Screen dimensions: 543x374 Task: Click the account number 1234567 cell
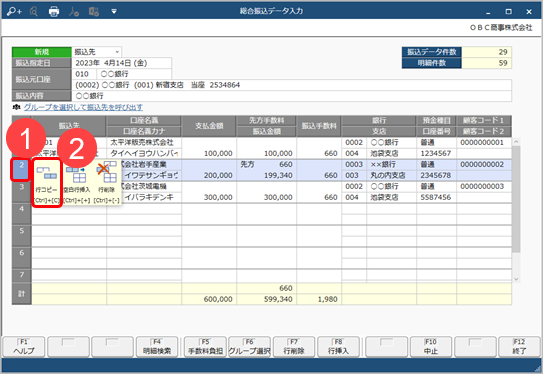click(436, 153)
